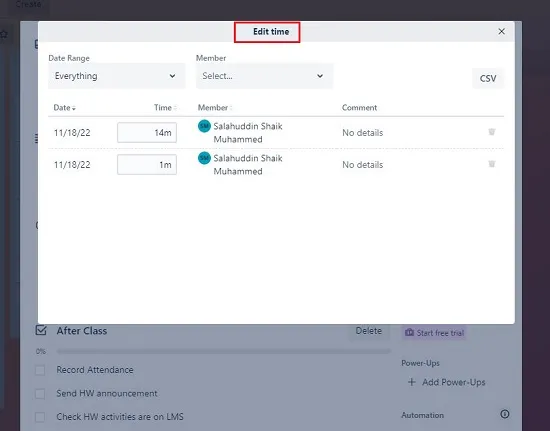Edit the 1m time field
Screen dimensions: 550x431
pyautogui.click(x=147, y=164)
